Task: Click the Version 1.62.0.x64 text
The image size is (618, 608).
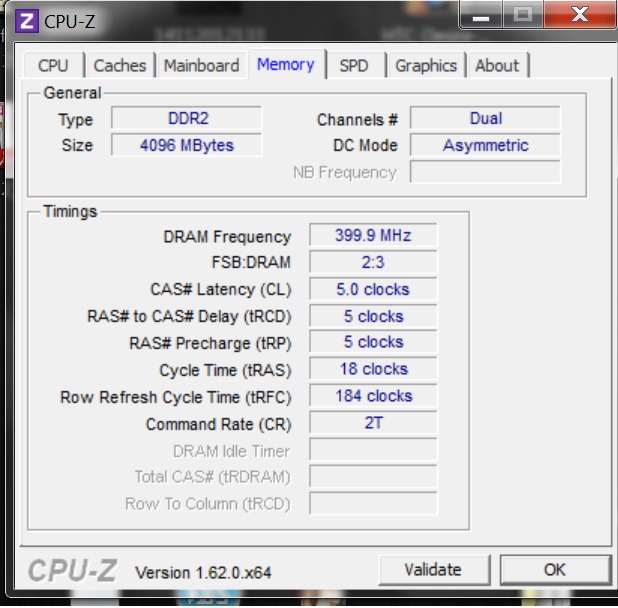Action: tap(203, 573)
